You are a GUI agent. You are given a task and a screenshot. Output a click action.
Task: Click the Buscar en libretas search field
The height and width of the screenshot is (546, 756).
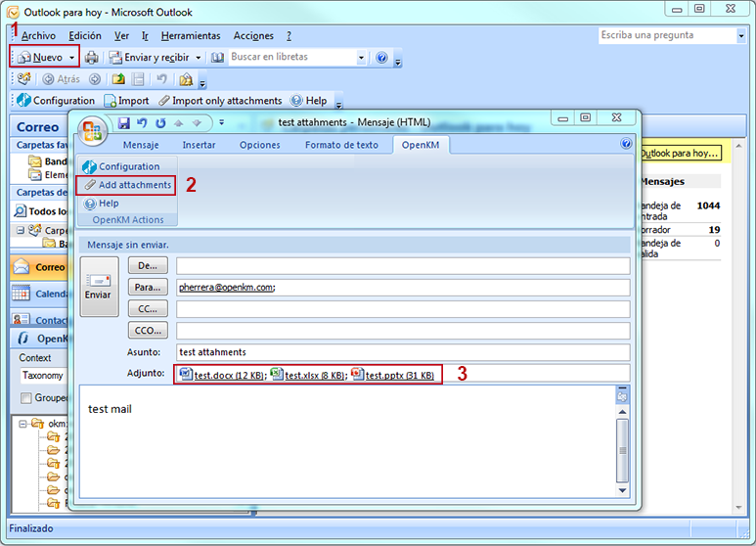292,57
